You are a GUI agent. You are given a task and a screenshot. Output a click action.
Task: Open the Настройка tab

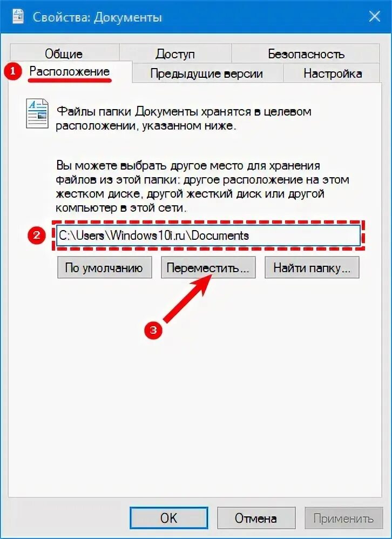tap(332, 73)
